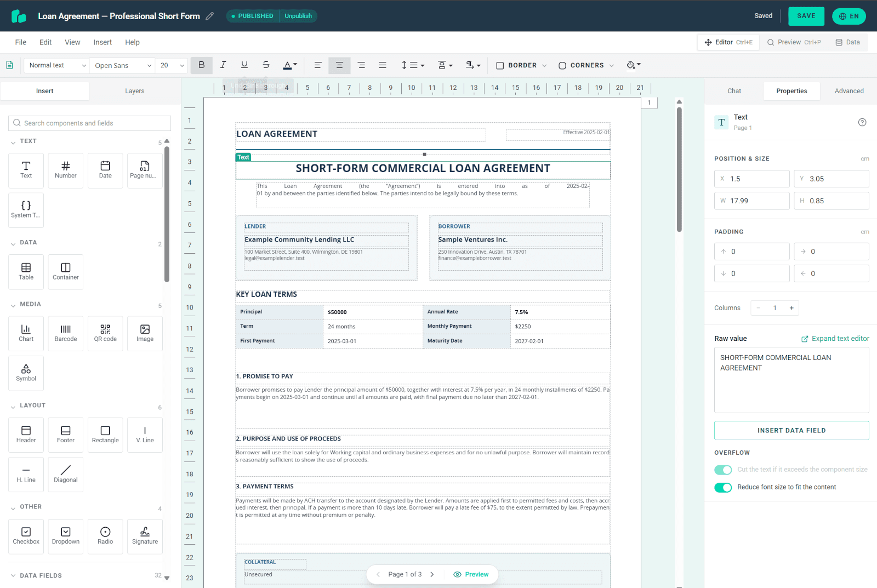
Task: Open the Edit menu
Action: tap(45, 42)
